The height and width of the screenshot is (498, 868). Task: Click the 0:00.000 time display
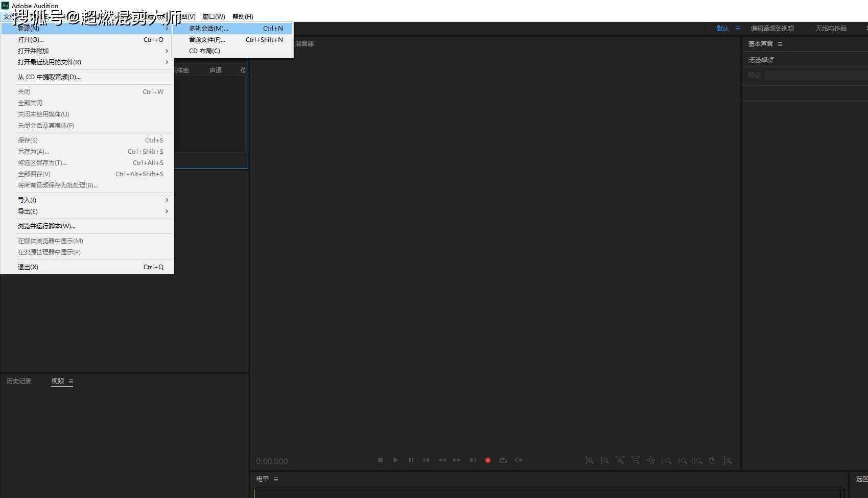(272, 461)
